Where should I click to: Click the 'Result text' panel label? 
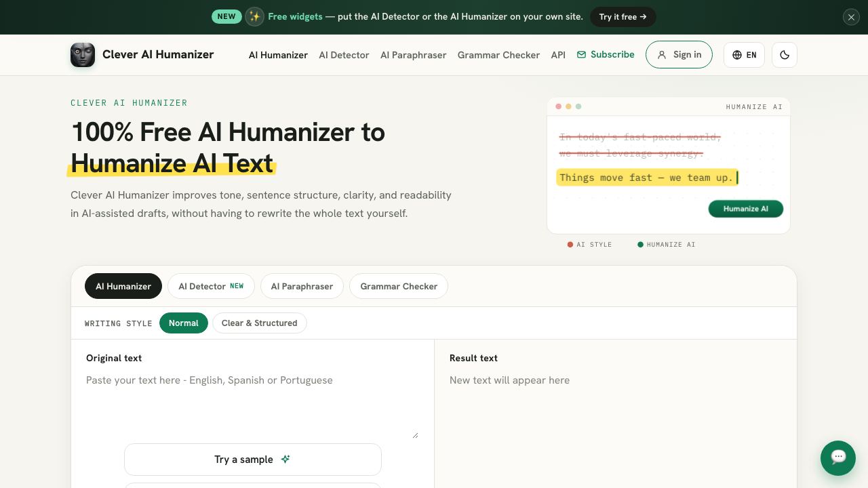tap(473, 358)
